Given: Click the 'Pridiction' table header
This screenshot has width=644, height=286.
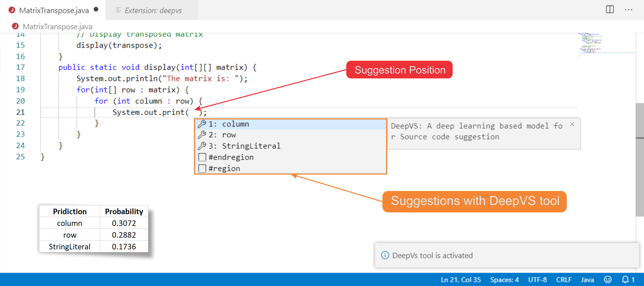Looking at the screenshot, I should 70,211.
